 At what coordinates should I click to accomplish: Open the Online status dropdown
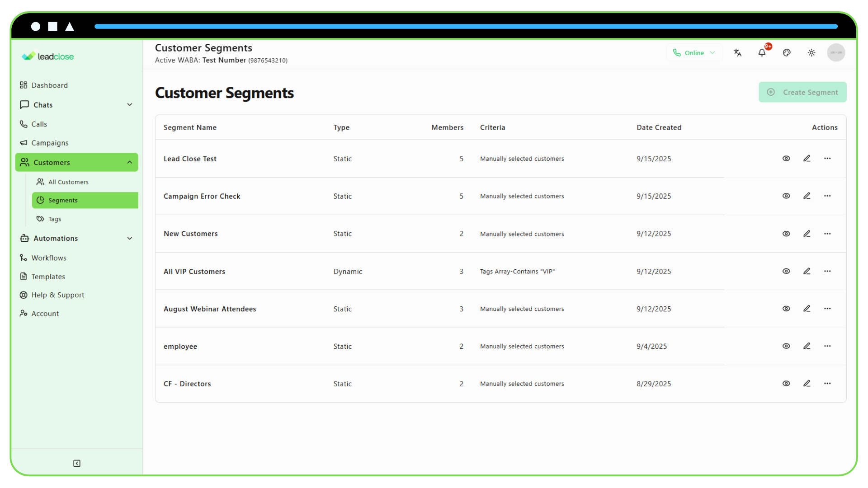coord(694,52)
